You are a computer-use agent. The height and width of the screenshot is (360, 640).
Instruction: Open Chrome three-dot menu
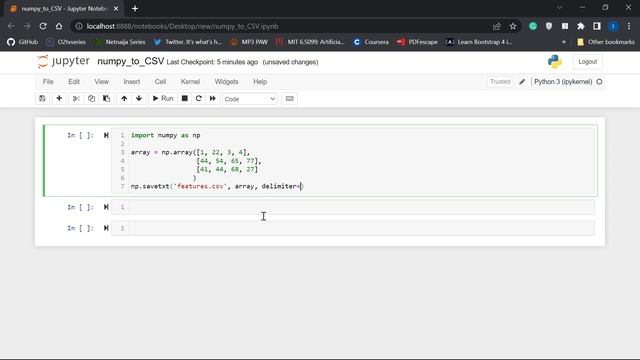point(629,26)
